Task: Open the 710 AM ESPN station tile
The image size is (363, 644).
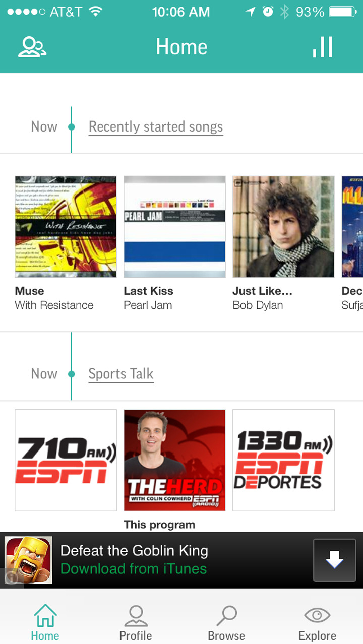Action: [x=66, y=460]
